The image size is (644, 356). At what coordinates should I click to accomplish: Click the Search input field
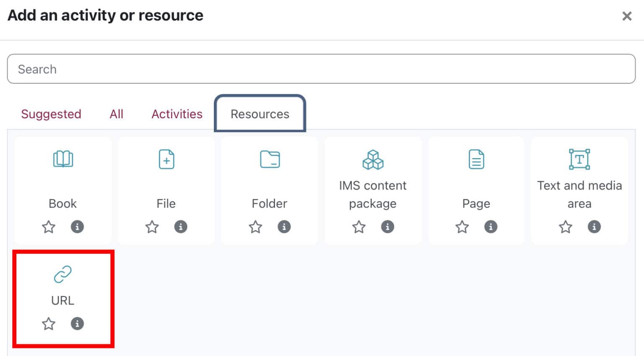coord(321,69)
